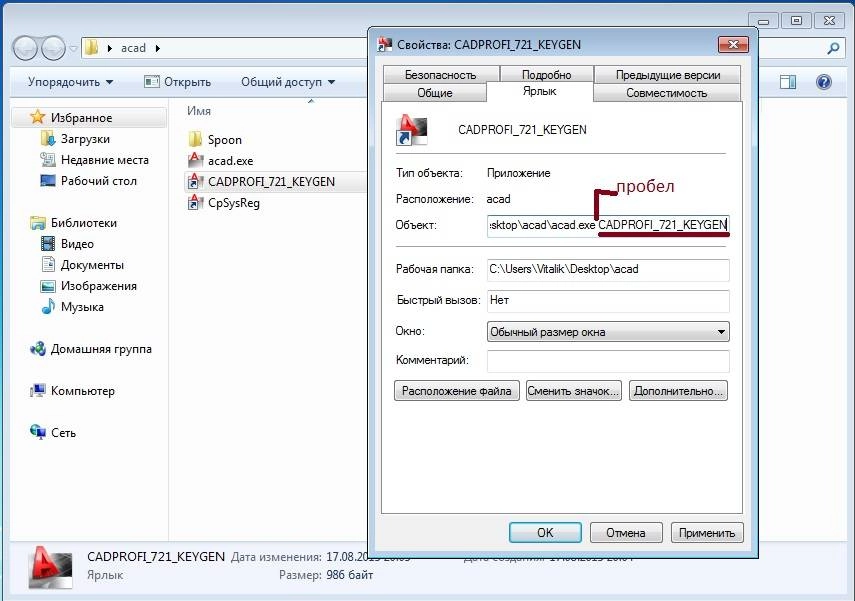Select the Spoon folder in the file list
Screen dimensions: 855x601
pos(215,140)
